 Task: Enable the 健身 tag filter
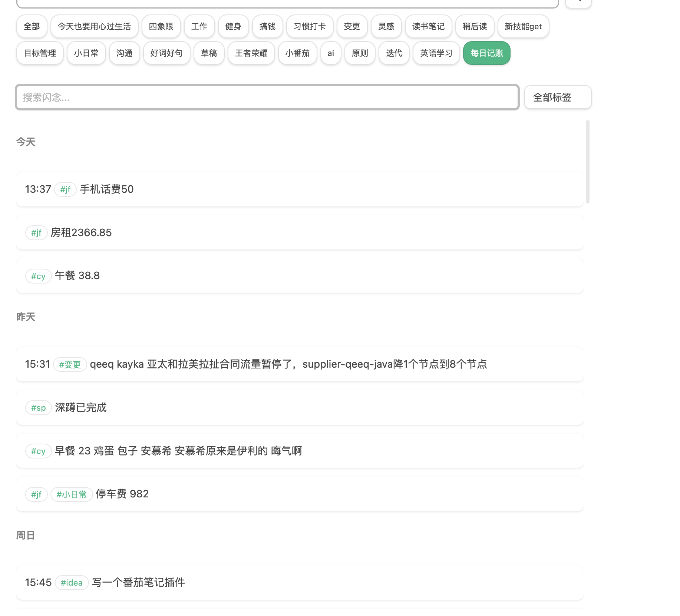[x=233, y=26]
